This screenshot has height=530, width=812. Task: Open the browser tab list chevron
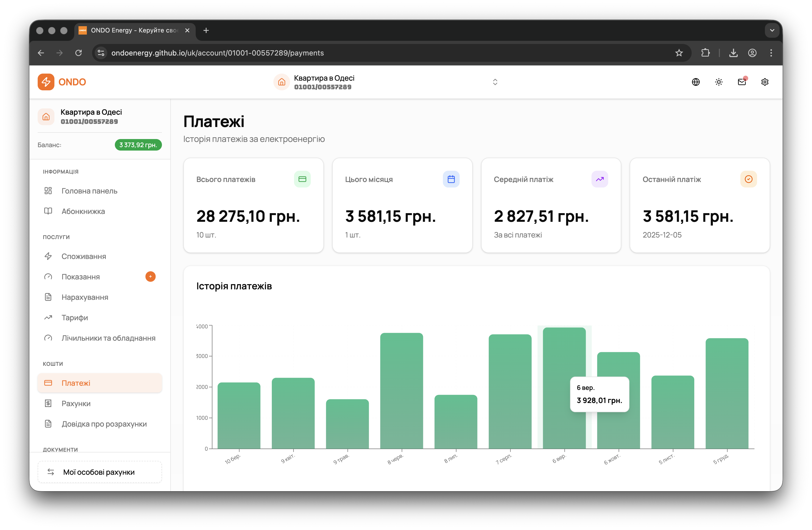point(772,30)
